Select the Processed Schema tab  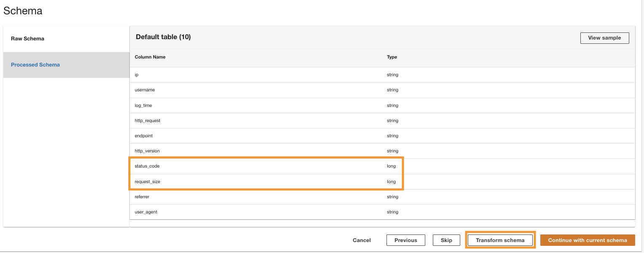tap(35, 65)
